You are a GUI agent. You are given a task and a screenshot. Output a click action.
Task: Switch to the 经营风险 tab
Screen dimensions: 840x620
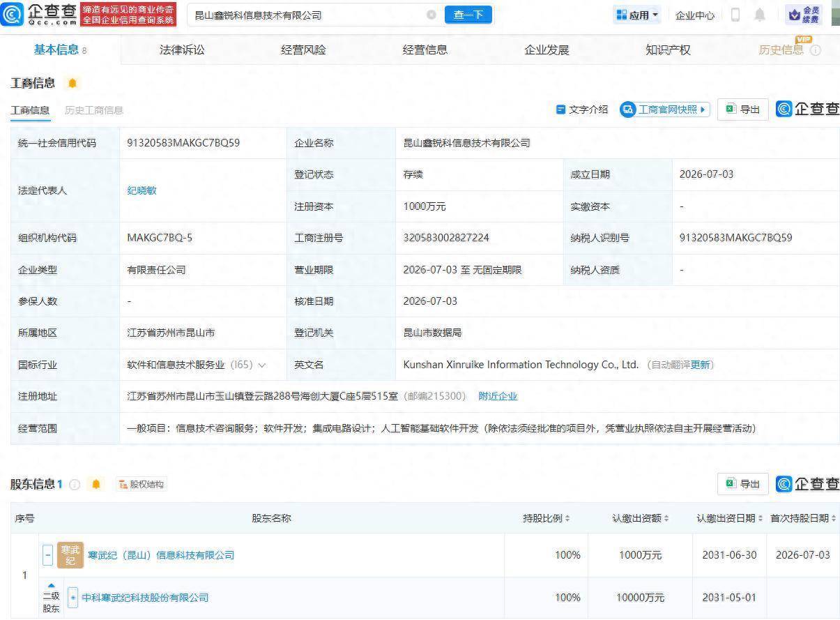tap(303, 50)
